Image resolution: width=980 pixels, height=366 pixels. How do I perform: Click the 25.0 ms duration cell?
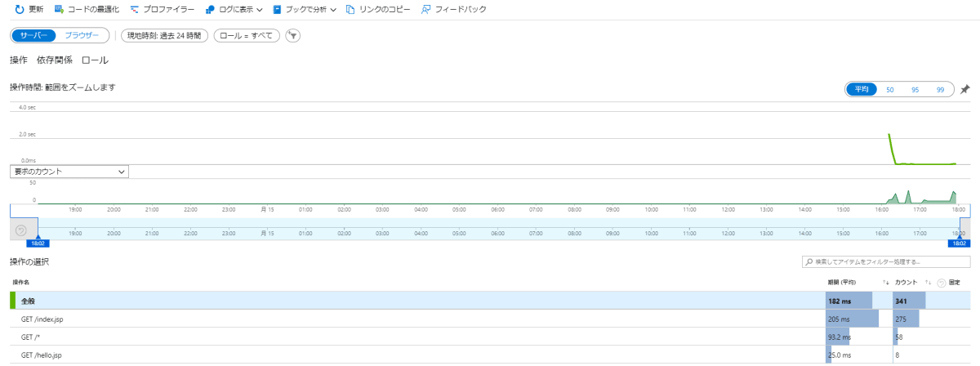click(858, 355)
